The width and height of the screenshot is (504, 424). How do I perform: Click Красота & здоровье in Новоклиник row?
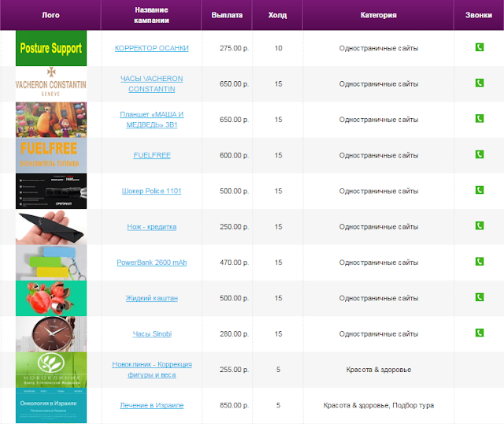coord(379,370)
